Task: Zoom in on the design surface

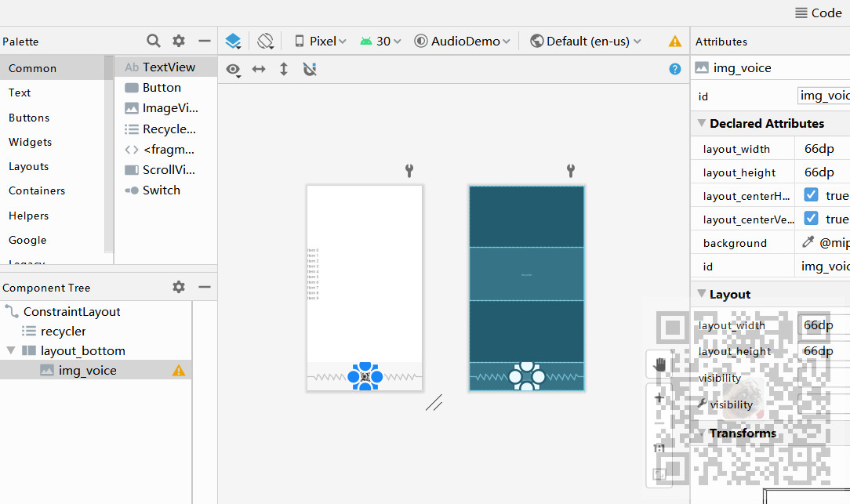Action: pyautogui.click(x=659, y=398)
